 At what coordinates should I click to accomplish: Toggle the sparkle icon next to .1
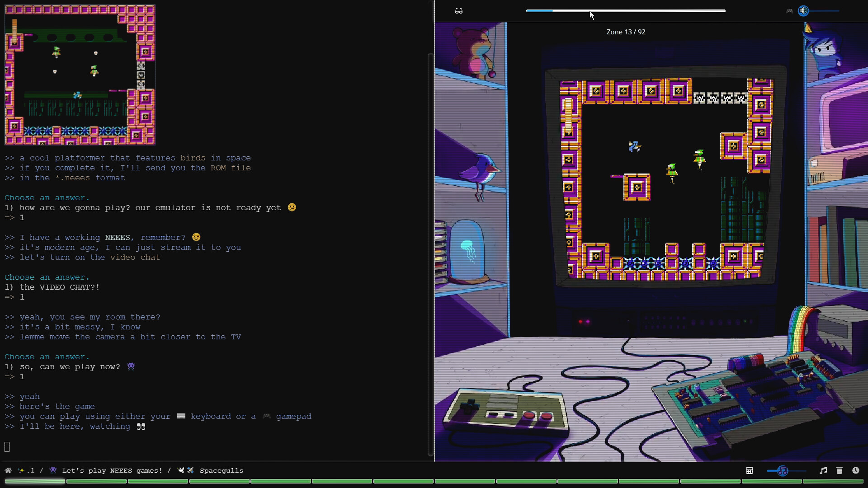point(20,470)
